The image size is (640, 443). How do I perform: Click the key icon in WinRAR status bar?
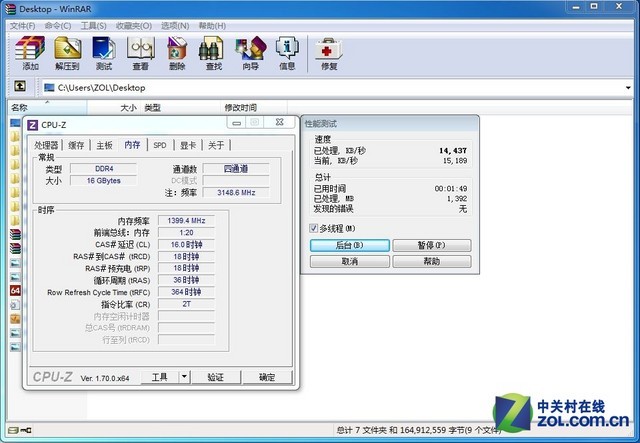27,430
